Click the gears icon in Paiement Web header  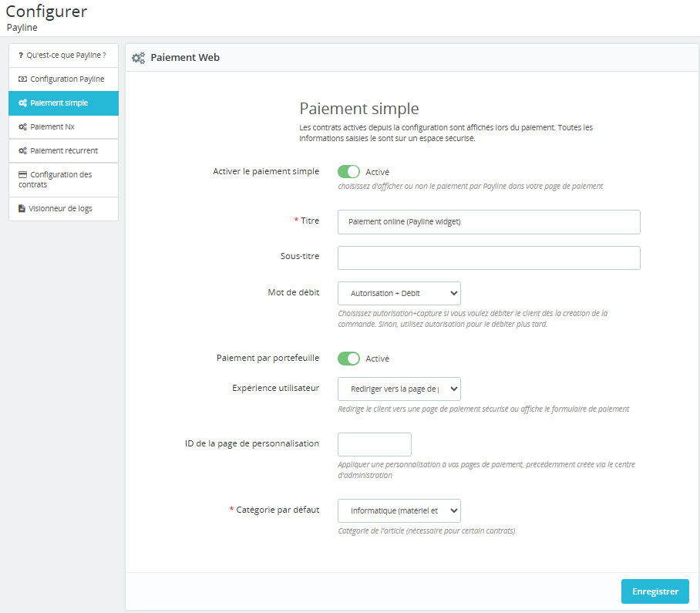pyautogui.click(x=139, y=58)
